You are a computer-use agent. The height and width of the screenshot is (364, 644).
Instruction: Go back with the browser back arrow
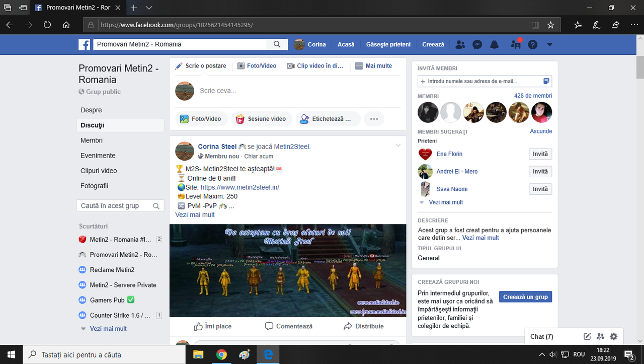[x=10, y=25]
